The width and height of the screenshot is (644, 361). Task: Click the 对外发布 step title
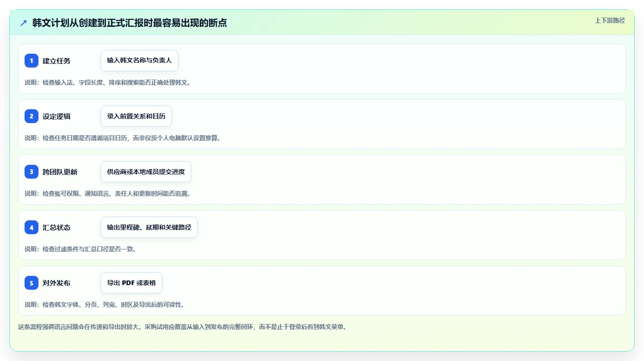pos(57,283)
